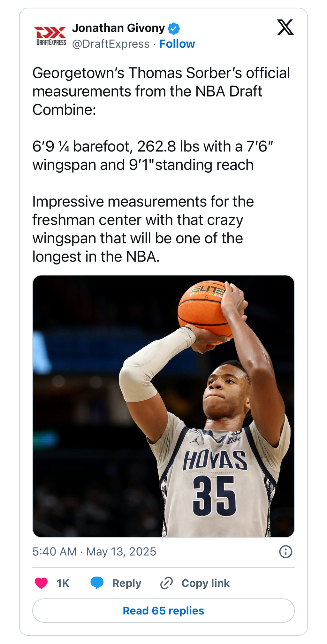Click the DraftExpress profile logo
Viewport: 327px width, 644px height.
[50, 36]
